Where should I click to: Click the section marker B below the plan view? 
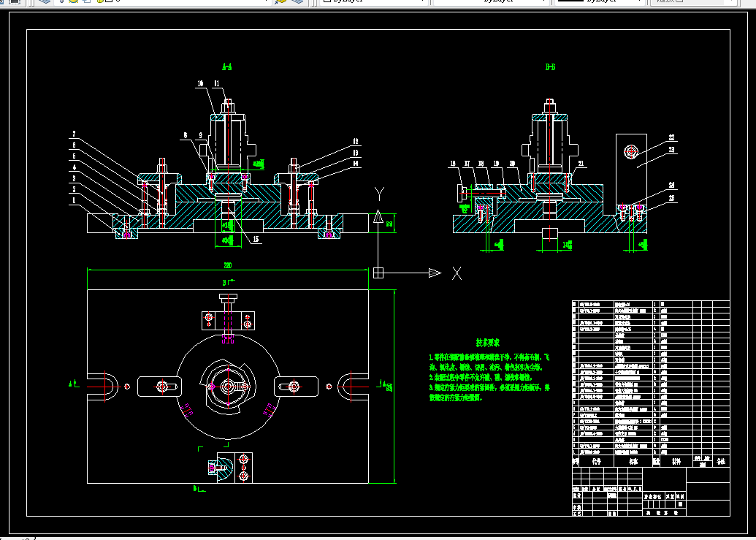(195, 488)
